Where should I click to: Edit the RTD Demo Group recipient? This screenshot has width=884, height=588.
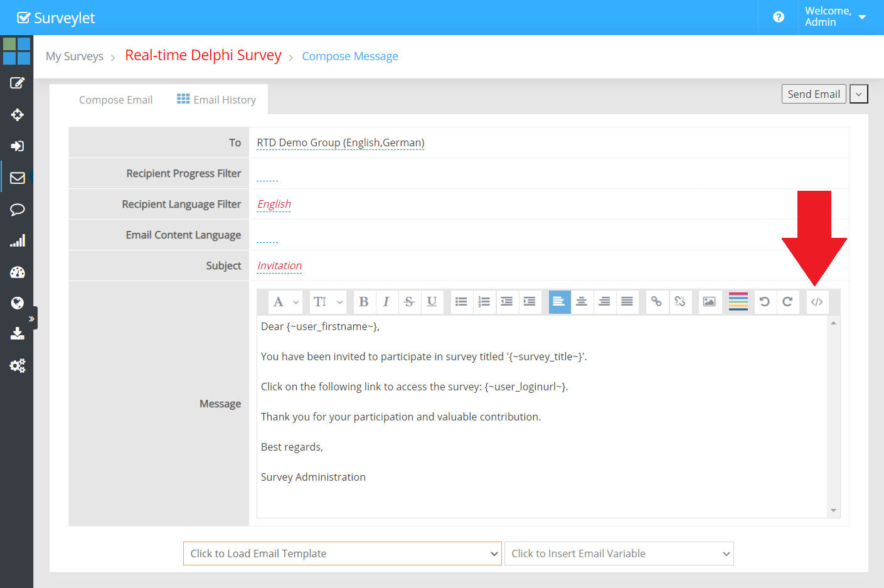(341, 143)
